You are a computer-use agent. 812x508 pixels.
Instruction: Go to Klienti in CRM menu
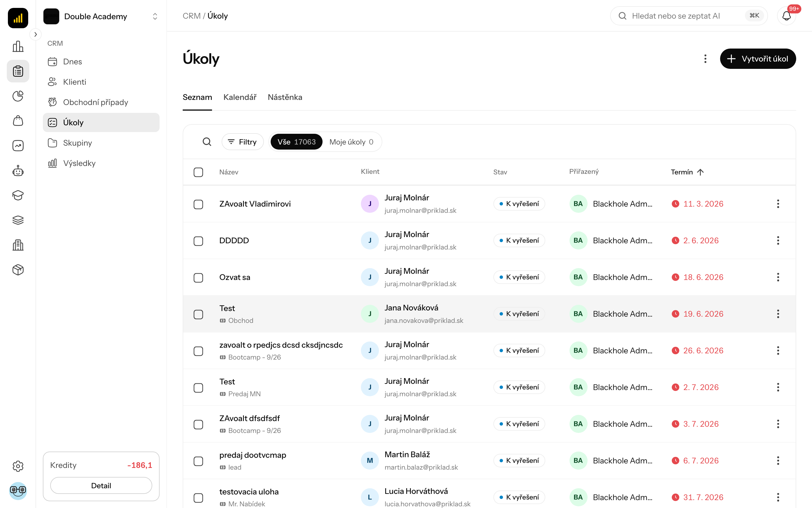pyautogui.click(x=101, y=82)
